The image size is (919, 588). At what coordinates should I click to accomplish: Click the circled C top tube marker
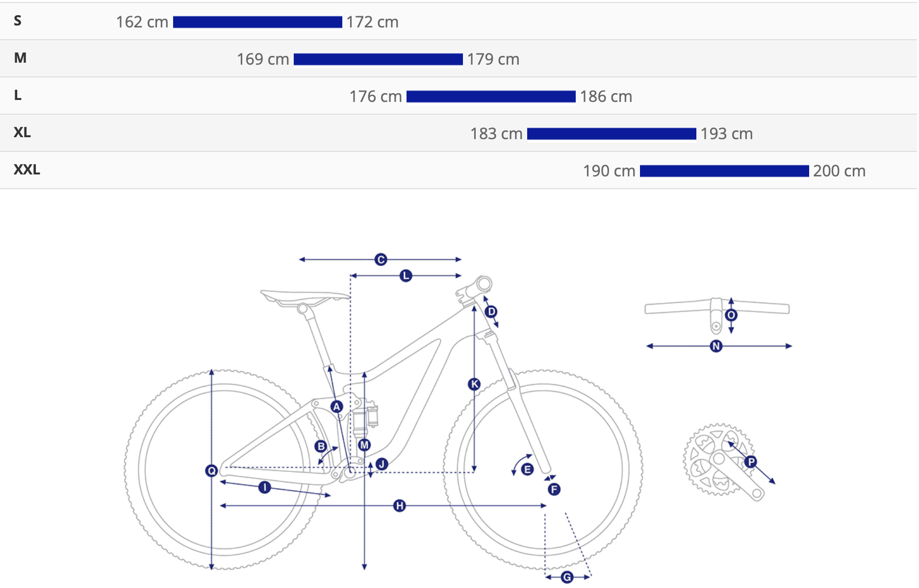[381, 259]
